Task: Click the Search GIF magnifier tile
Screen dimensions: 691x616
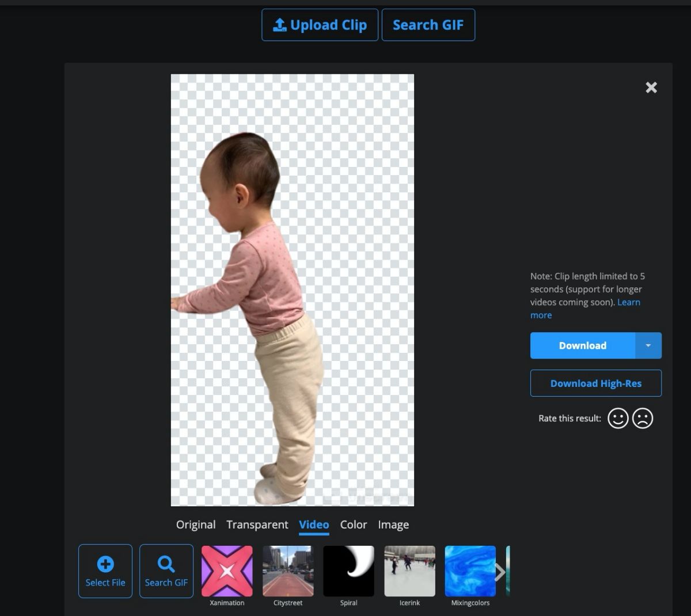Action: 166,571
